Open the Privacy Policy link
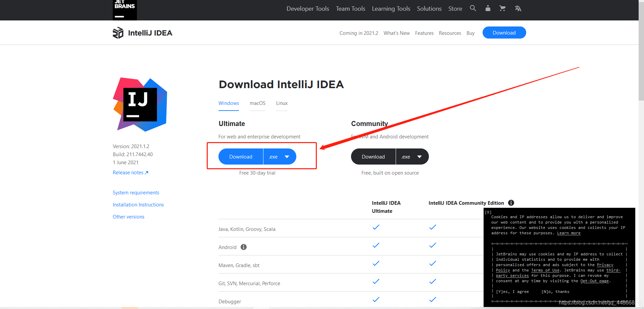The height and width of the screenshot is (309, 644). coord(605,265)
